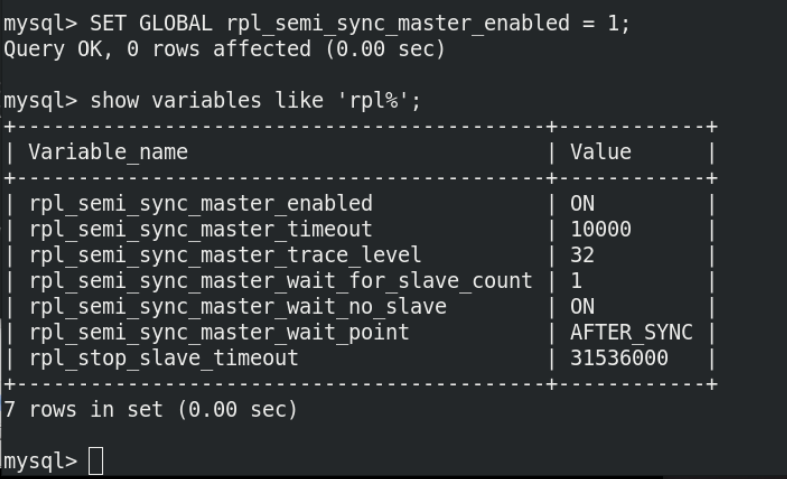
Task: Select rpl_semi_sync_master_wait_no_slave variable name
Action: point(237,306)
